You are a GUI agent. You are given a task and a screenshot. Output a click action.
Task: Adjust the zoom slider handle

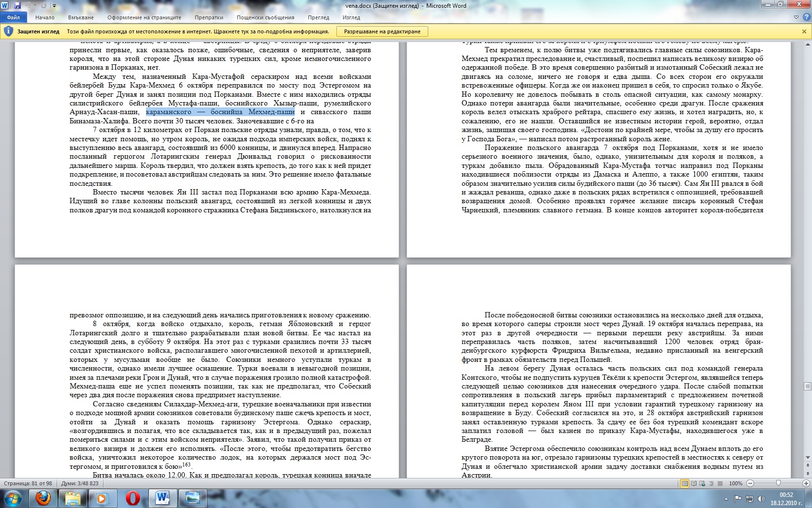778,483
